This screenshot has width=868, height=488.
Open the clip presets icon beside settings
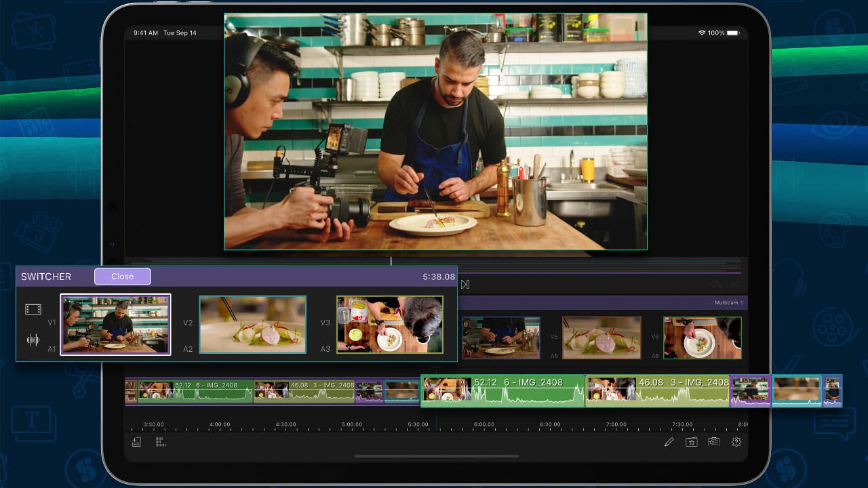click(713, 442)
